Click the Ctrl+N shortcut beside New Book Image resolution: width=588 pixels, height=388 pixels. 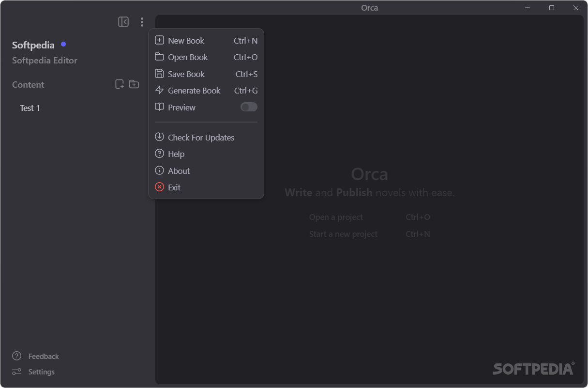tap(246, 41)
